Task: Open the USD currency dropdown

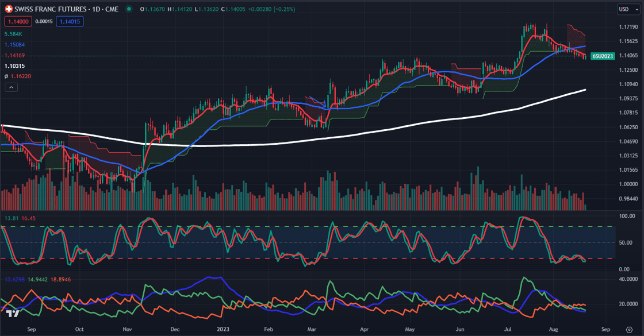Action: pos(628,9)
